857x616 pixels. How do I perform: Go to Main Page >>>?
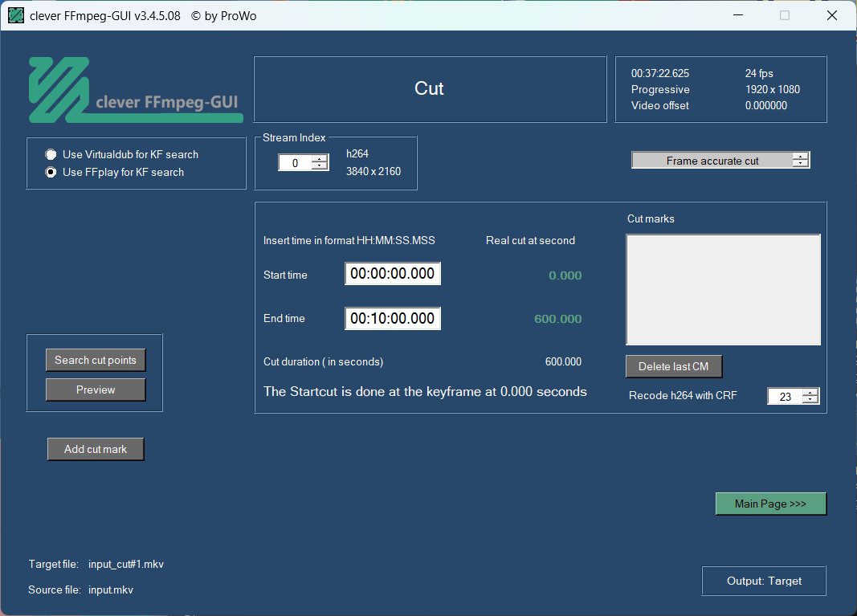coord(770,504)
